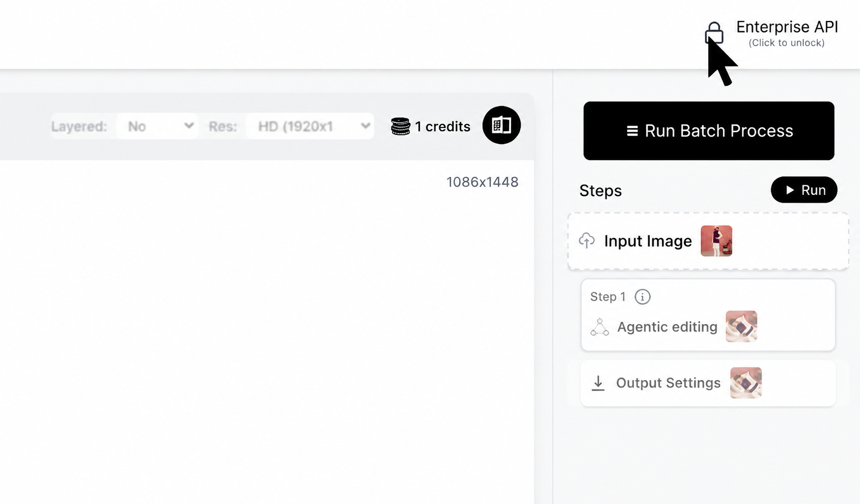Click the Output Settings download icon
Viewport: 860px width, 504px height.
(x=598, y=383)
